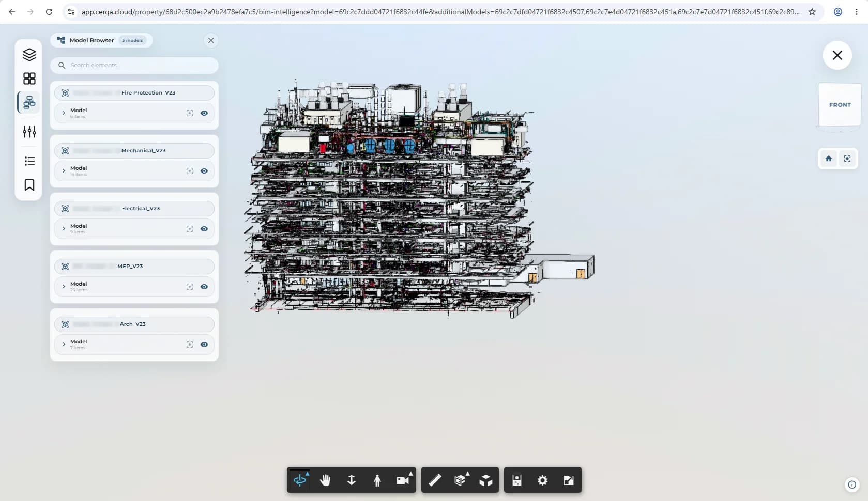Expand the Fire Protection Model tree
Image resolution: width=868 pixels, height=501 pixels.
click(x=64, y=113)
